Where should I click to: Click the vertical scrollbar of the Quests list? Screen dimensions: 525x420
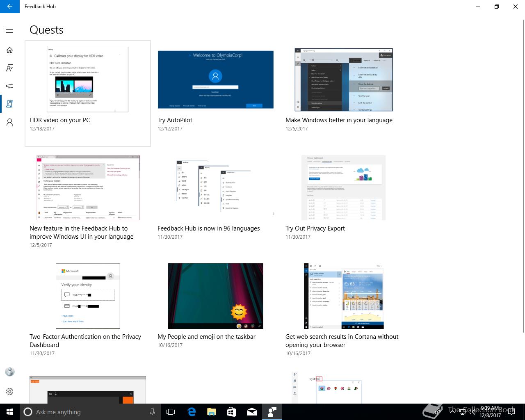point(523,176)
